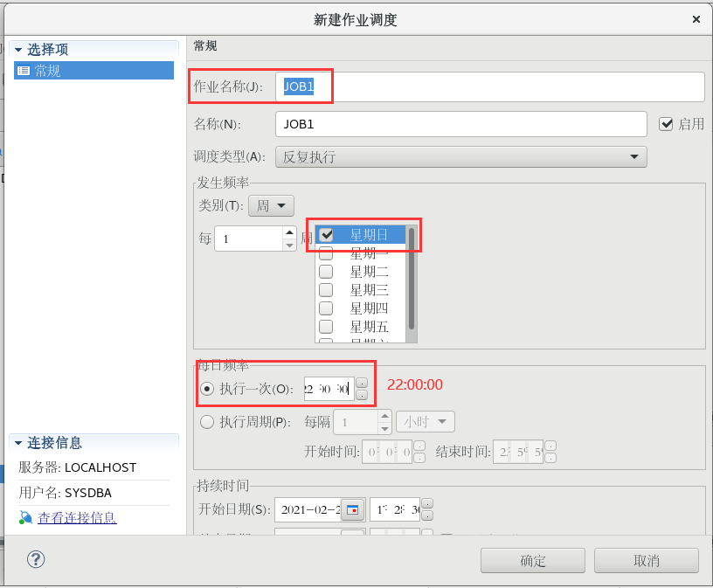The image size is (713, 588).
Task: Increase the 开始日期 time value
Action: tap(427, 504)
